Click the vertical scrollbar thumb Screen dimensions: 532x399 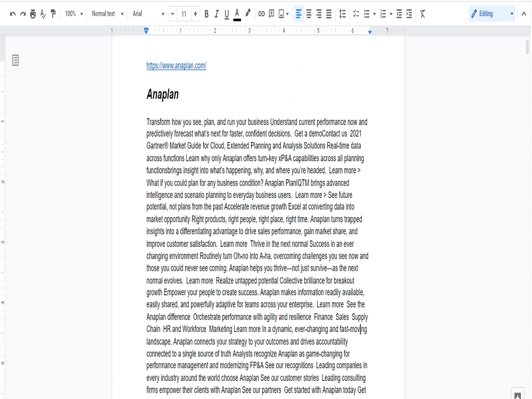(x=527, y=47)
